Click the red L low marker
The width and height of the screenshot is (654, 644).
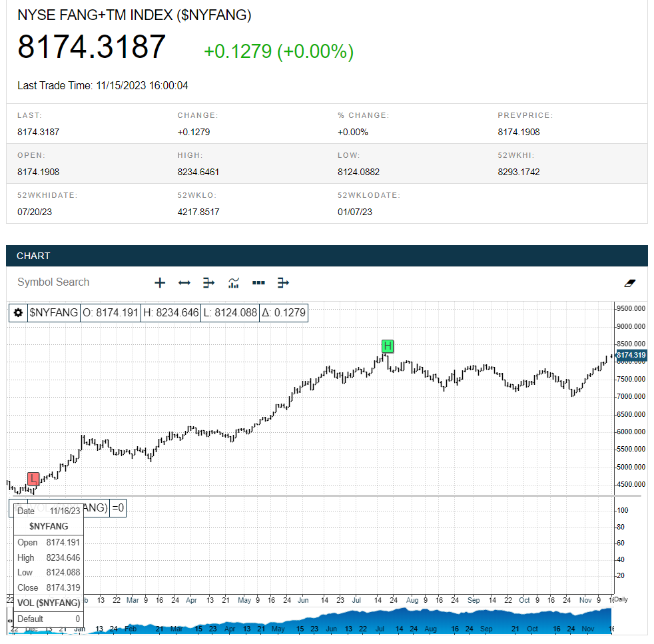[x=33, y=479]
